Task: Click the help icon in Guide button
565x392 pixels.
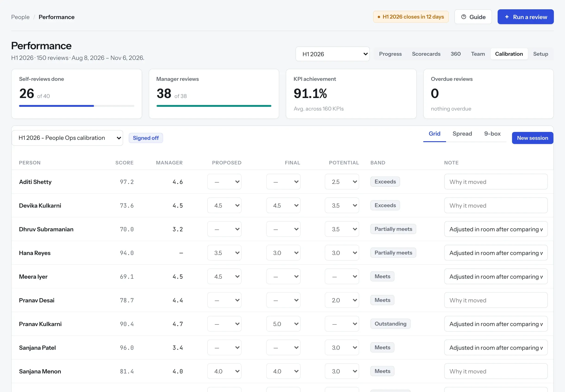Action: tap(463, 17)
